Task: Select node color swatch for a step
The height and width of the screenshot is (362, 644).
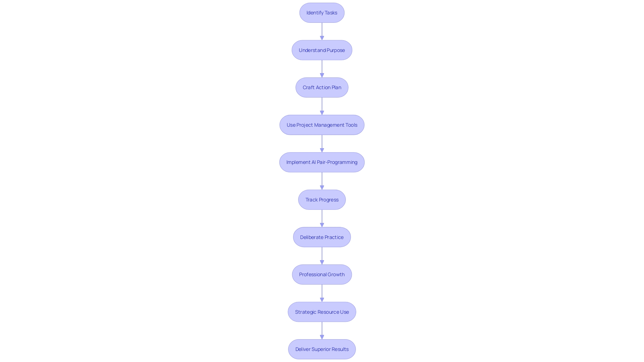Action: tap(322, 12)
